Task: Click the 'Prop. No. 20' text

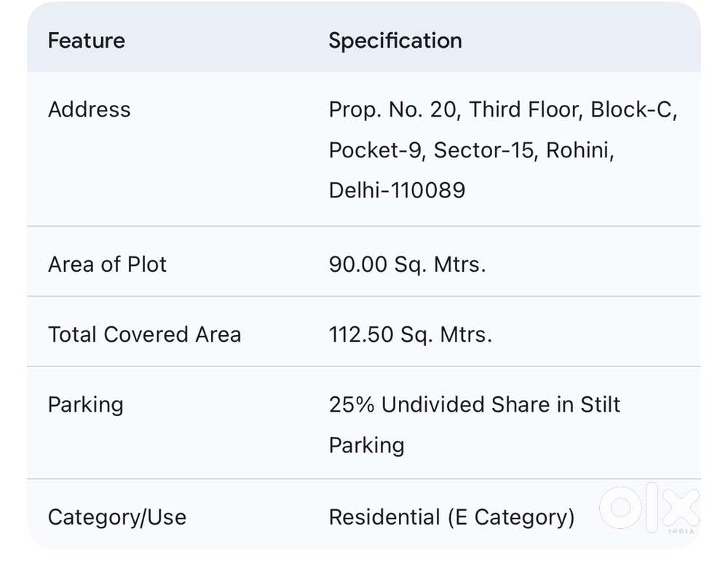Action: click(395, 110)
